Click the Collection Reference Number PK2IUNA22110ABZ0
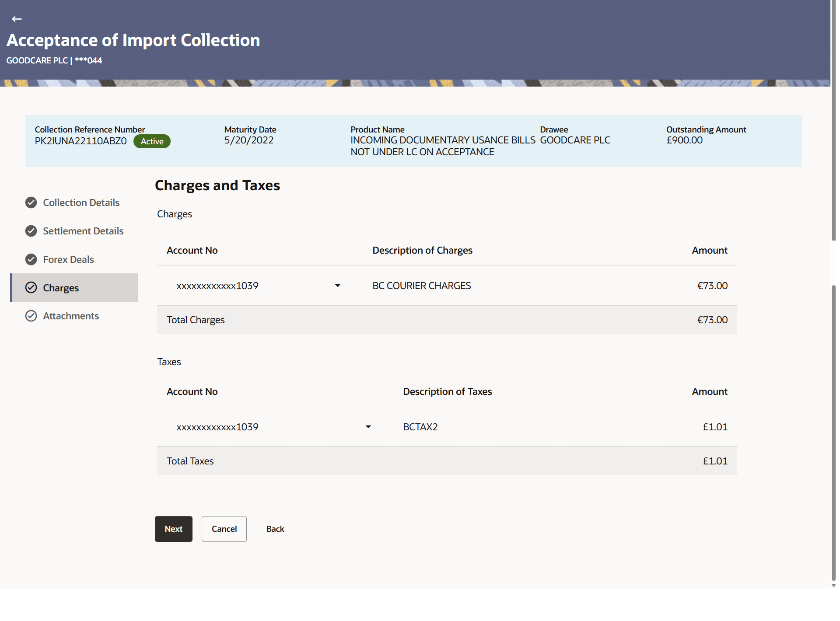This screenshot has height=621, width=840. [80, 141]
